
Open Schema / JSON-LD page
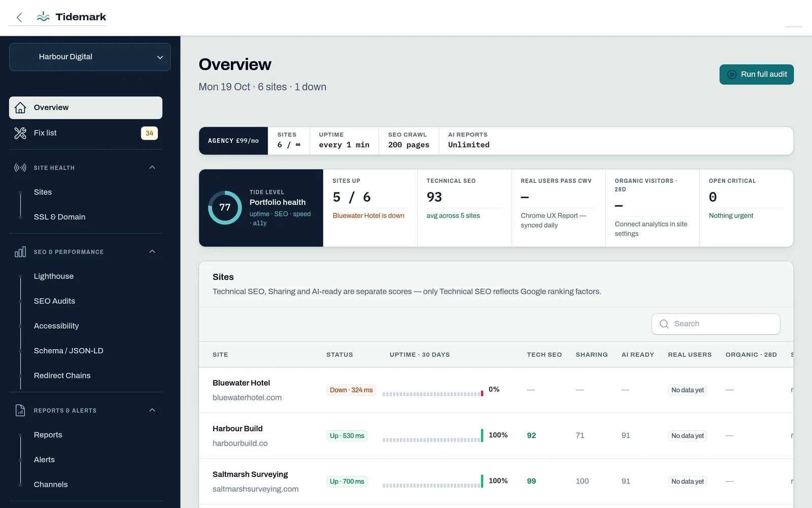[69, 351]
